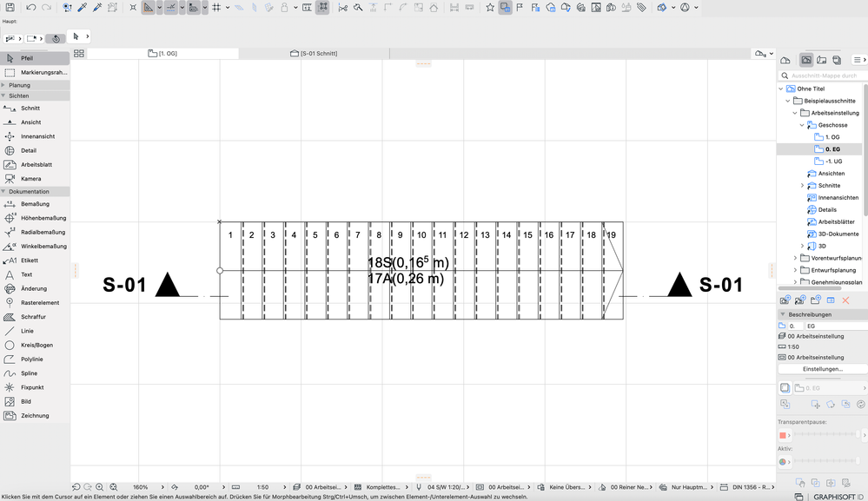Click the Pfeil arrow tool button
This screenshot has height=501, width=868.
(35, 58)
